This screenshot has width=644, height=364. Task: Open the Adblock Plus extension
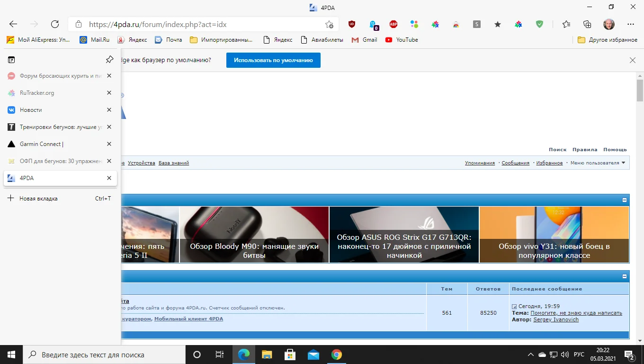394,24
